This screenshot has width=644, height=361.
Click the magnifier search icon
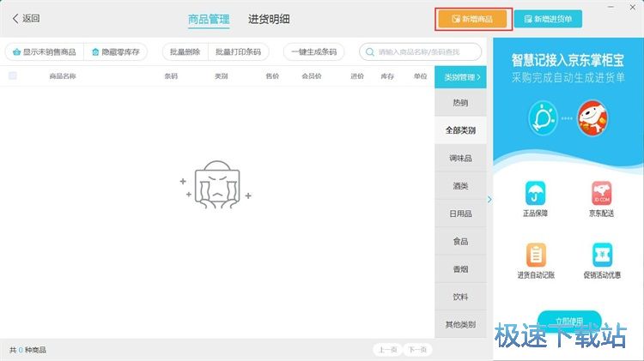click(369, 52)
